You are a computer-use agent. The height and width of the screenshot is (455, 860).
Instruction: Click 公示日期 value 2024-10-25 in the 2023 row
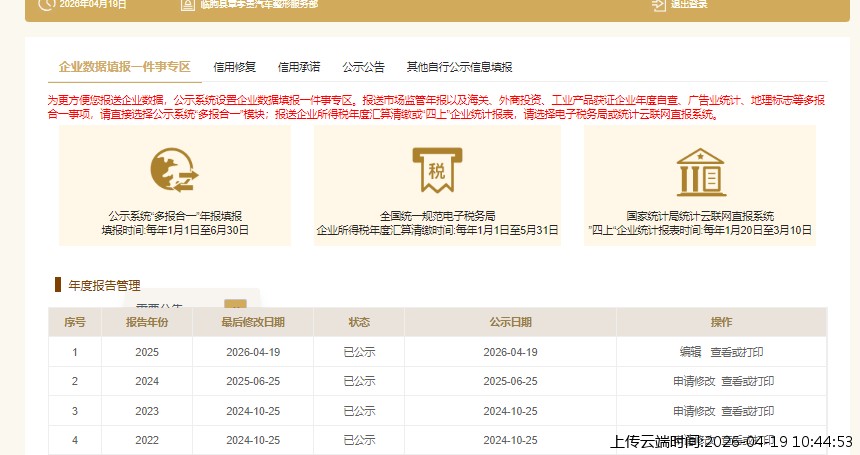click(510, 411)
